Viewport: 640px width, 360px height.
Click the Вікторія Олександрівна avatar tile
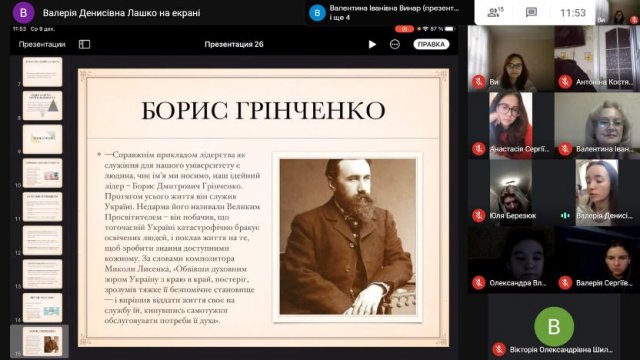(554, 327)
